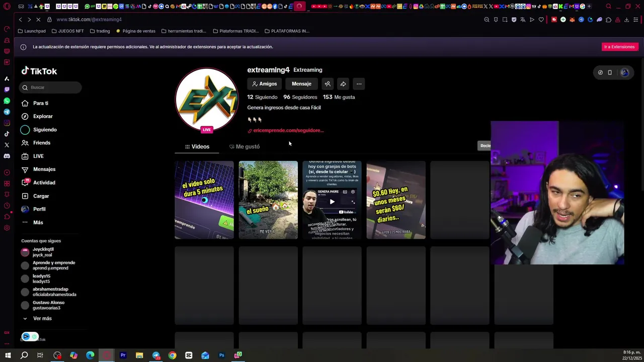Open the 96 Seguidores list
The width and height of the screenshot is (644, 362).
300,97
